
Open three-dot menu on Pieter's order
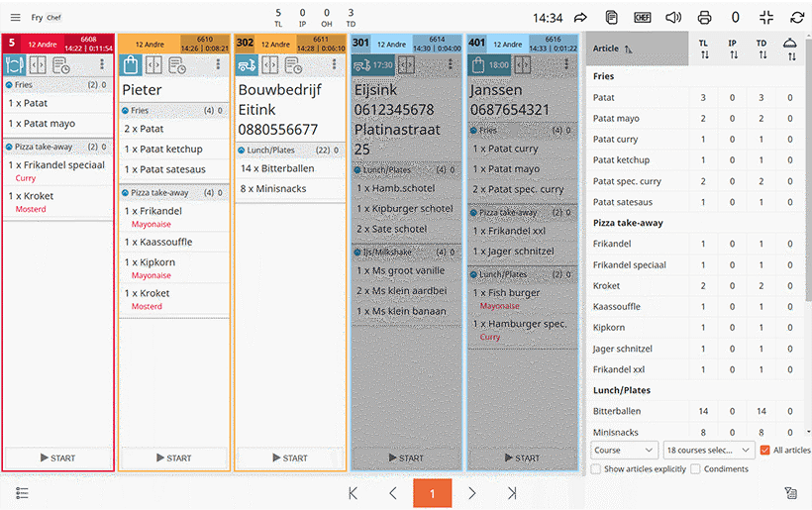(218, 65)
